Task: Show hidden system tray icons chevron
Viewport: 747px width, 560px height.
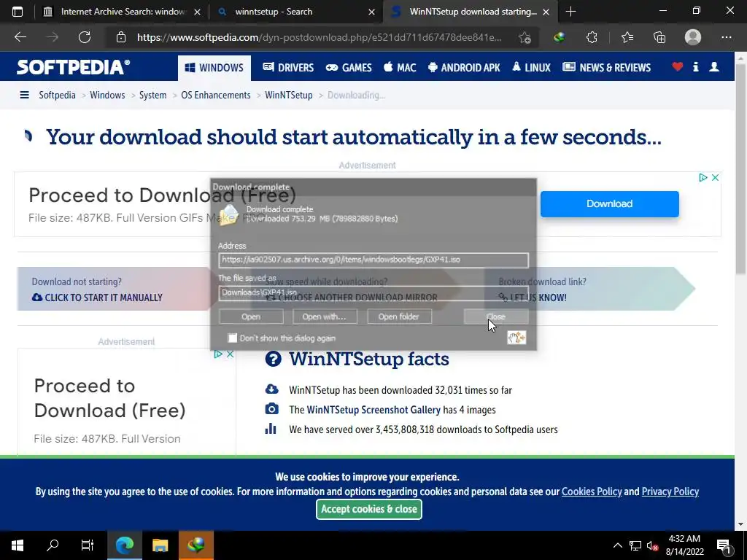Action: [617, 545]
